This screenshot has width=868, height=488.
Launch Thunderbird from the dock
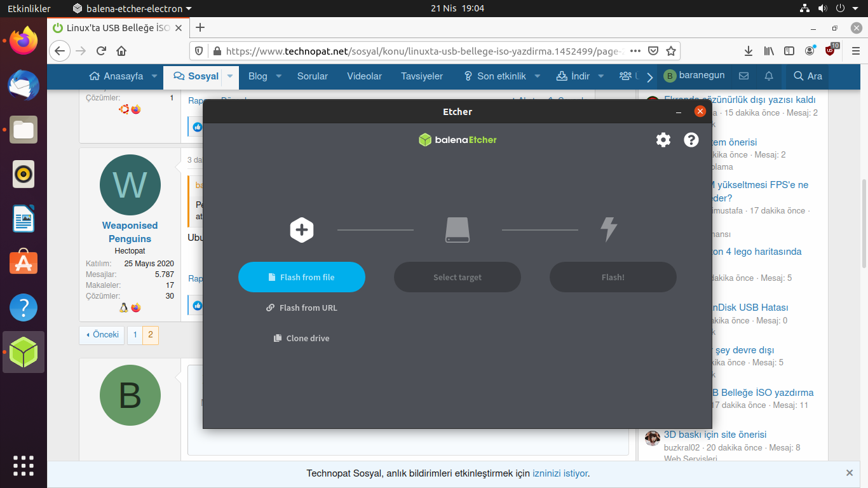24,85
